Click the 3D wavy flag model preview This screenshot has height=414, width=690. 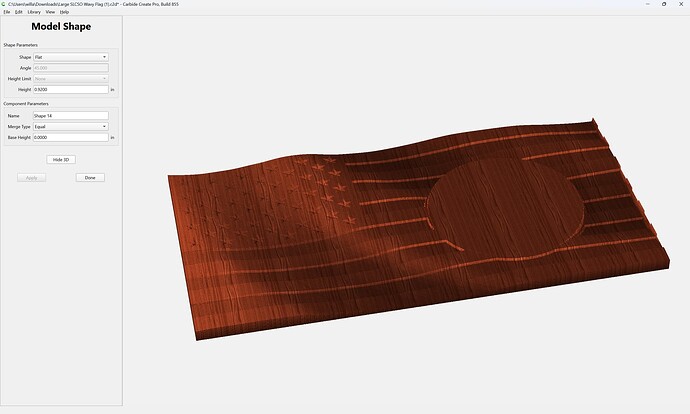418,229
